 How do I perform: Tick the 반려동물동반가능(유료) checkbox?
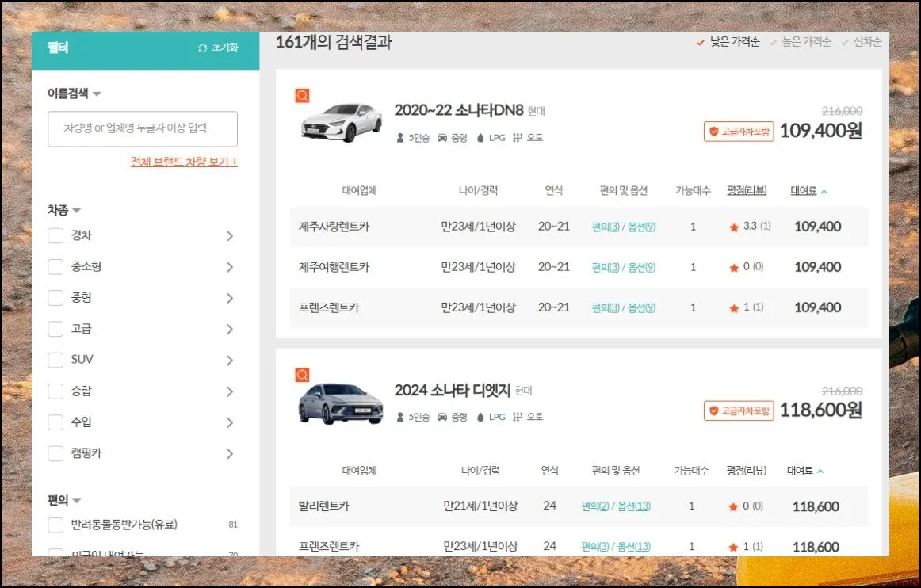tap(55, 525)
